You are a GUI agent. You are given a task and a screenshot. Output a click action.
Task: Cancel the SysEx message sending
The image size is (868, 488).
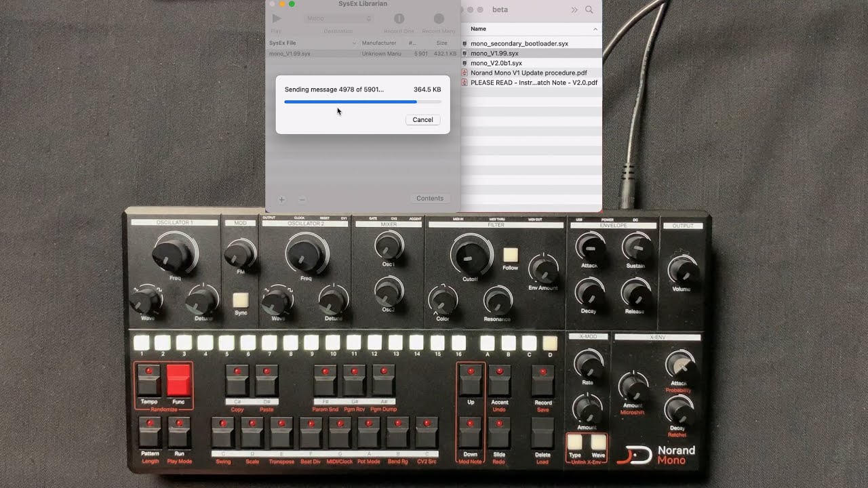[x=422, y=120]
